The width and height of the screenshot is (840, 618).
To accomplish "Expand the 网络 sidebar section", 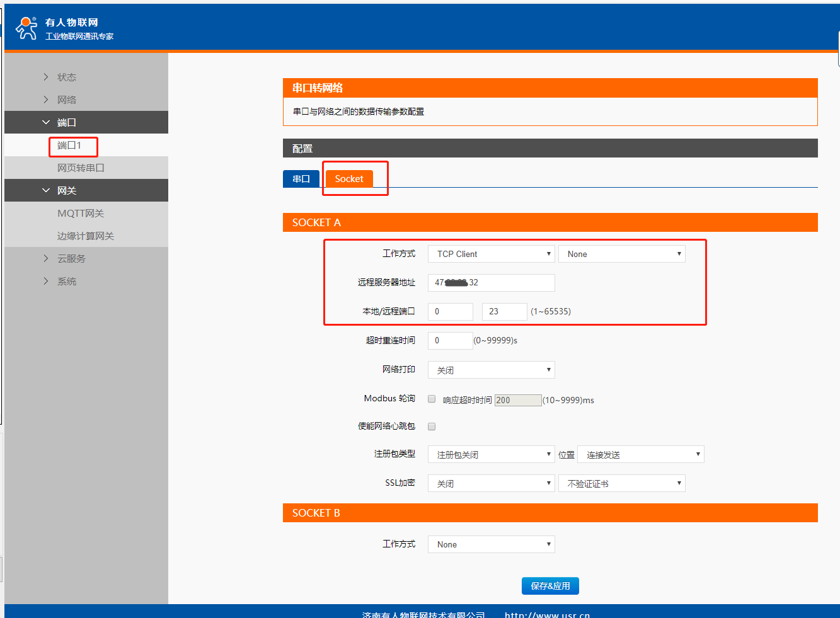I will 66,100.
